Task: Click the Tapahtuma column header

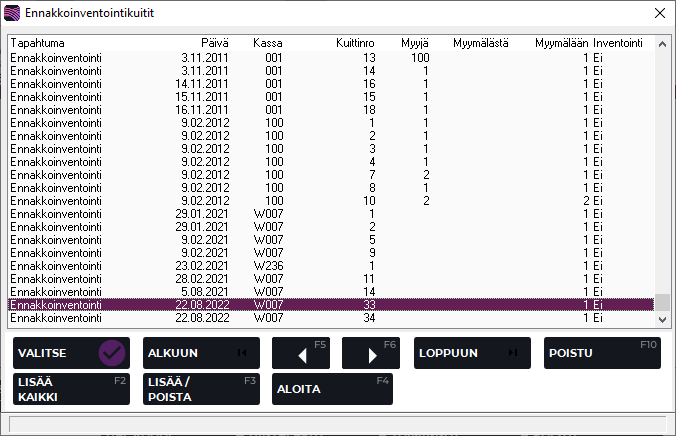Action: (38, 43)
